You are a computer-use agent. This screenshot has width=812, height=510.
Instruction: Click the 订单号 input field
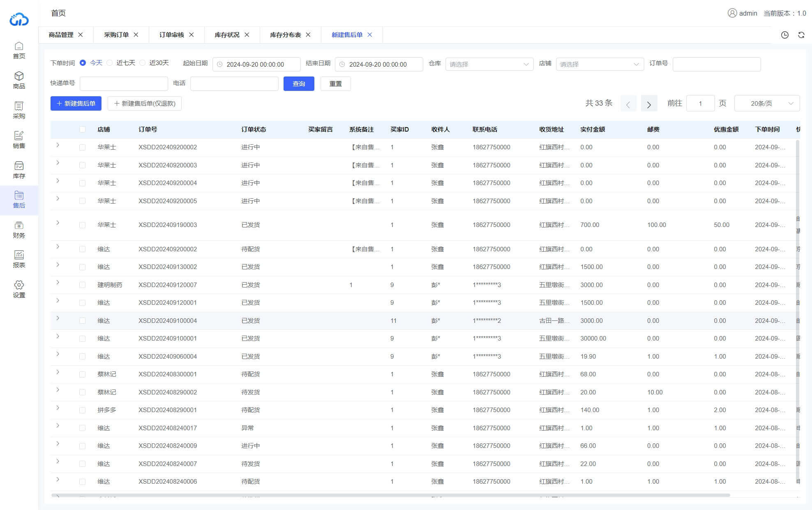pos(716,64)
